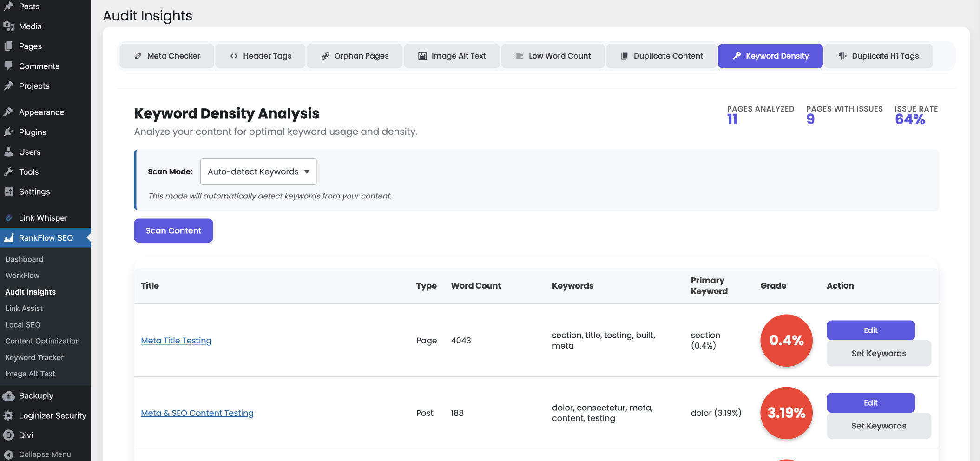Image resolution: width=980 pixels, height=461 pixels.
Task: Open the Orphan Pages tab
Action: click(355, 56)
